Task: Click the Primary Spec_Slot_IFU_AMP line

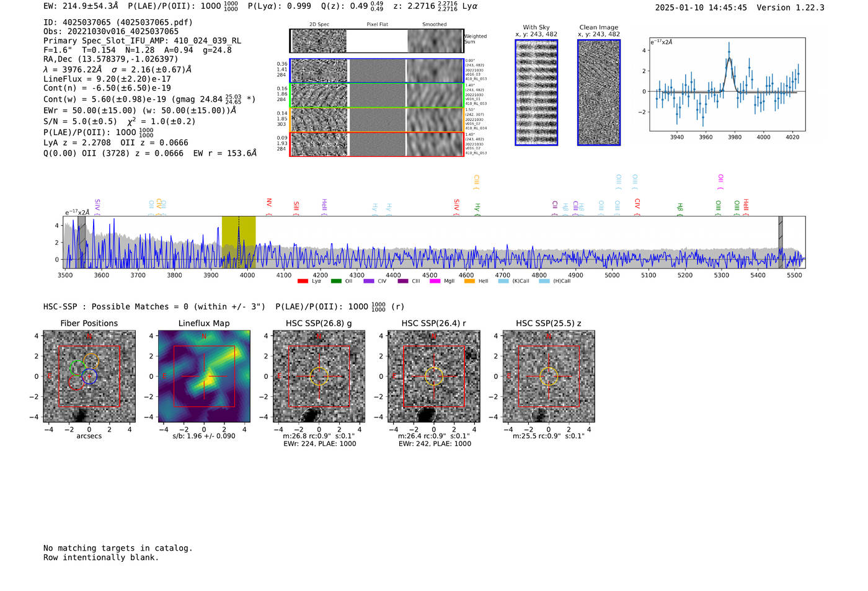Action: (x=142, y=41)
